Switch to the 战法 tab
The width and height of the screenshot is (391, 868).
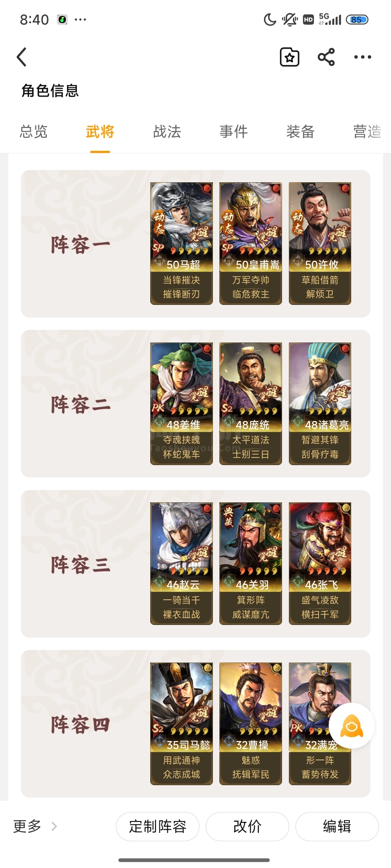coord(167,132)
